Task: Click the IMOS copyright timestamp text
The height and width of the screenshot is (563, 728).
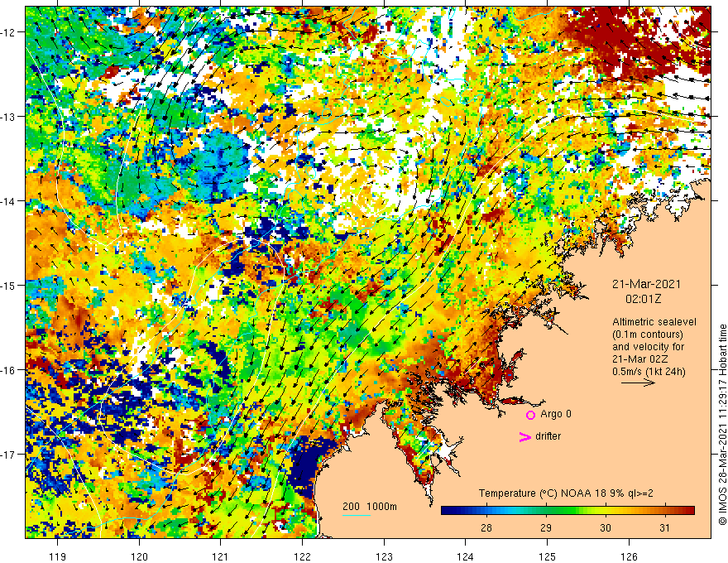Action: [x=722, y=425]
